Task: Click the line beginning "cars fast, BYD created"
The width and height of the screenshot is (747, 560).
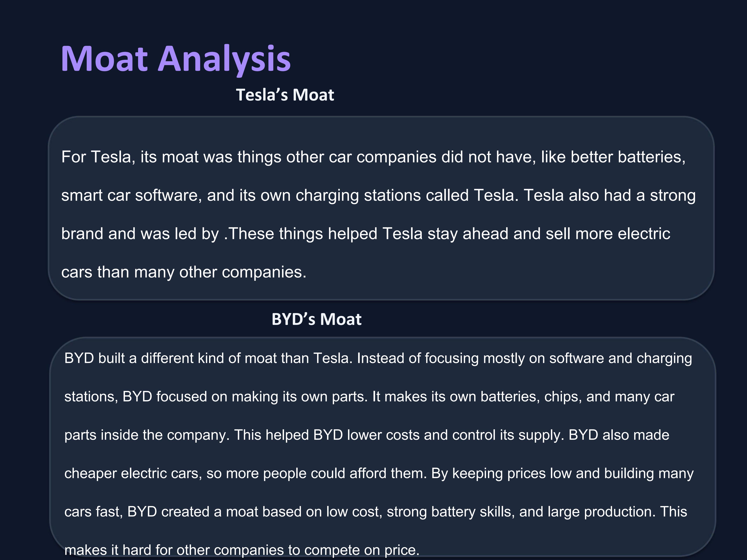Action: (x=375, y=512)
